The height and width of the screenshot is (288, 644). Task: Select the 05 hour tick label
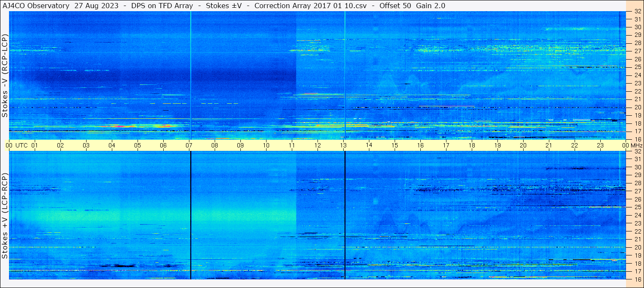click(138, 145)
